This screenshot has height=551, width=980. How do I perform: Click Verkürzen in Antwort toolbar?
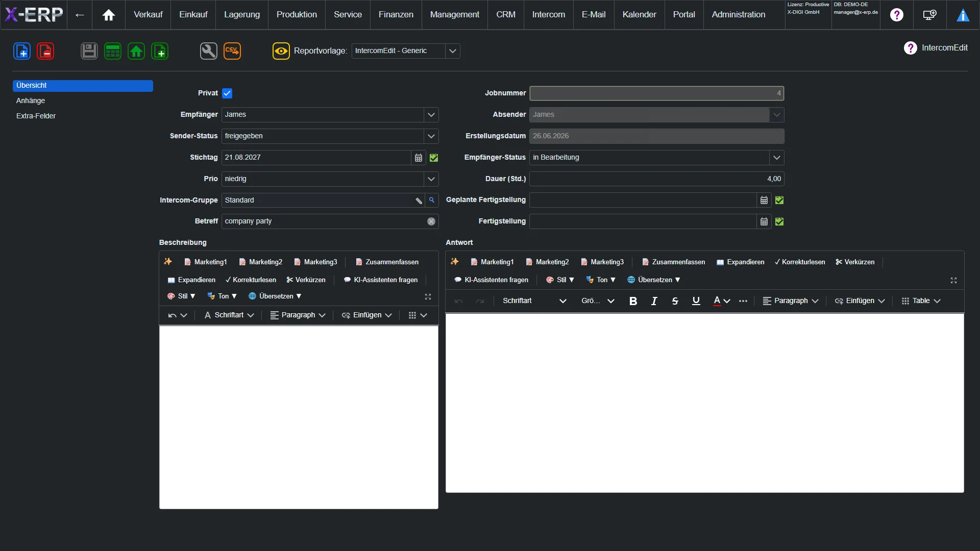[855, 262]
